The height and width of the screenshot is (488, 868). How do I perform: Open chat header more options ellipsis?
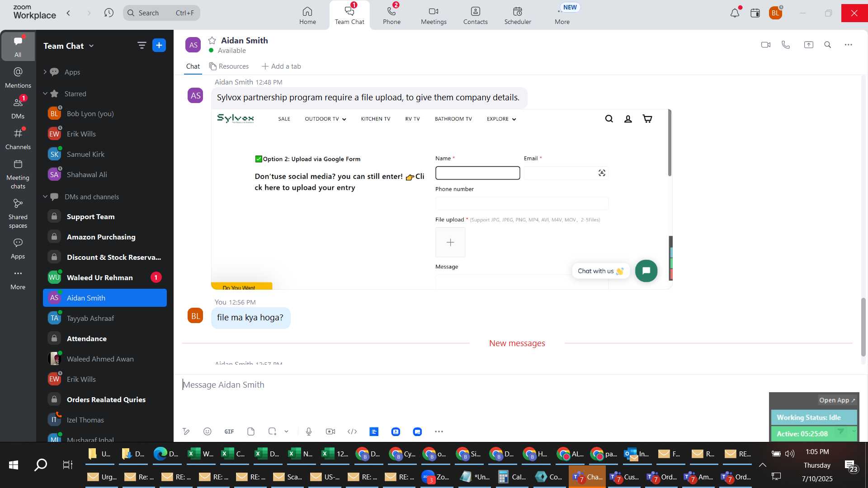(849, 45)
